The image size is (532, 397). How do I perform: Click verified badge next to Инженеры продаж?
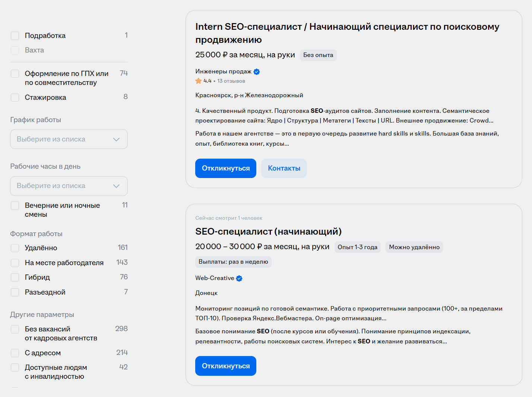(x=257, y=72)
